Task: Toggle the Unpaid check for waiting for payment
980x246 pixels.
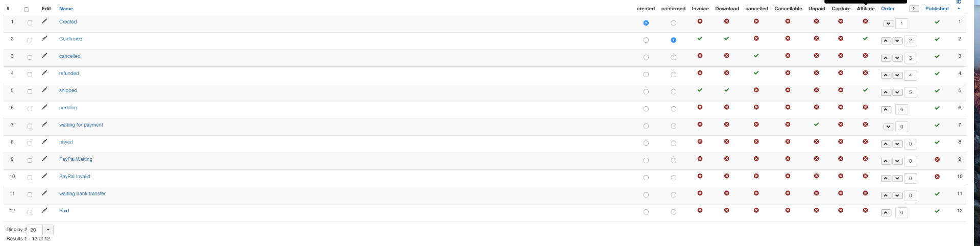Action: coord(816,125)
